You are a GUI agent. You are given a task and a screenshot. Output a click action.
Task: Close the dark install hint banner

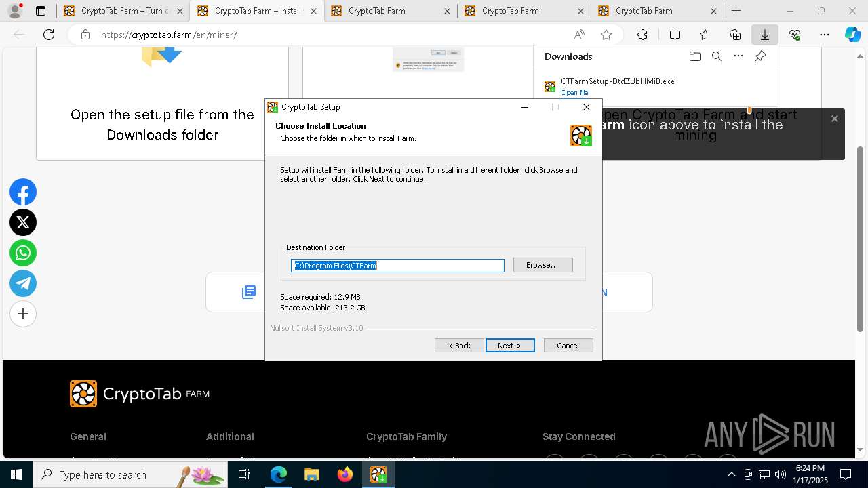[x=835, y=119]
